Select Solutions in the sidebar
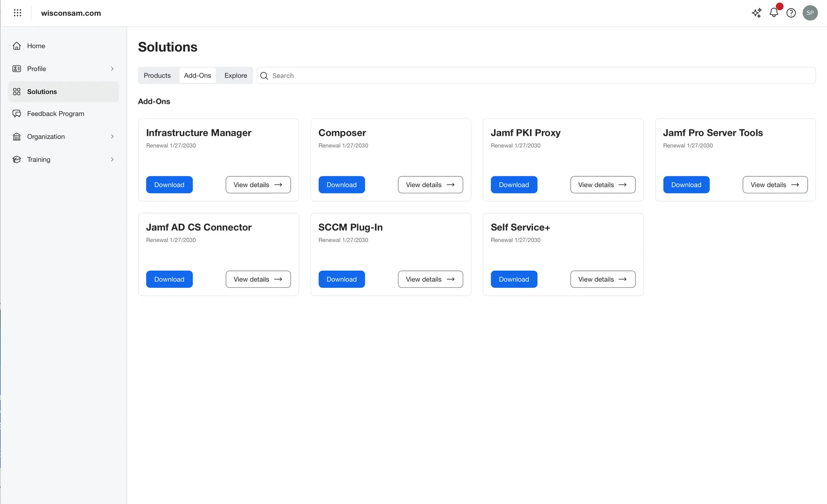The image size is (827, 504). pyautogui.click(x=63, y=92)
